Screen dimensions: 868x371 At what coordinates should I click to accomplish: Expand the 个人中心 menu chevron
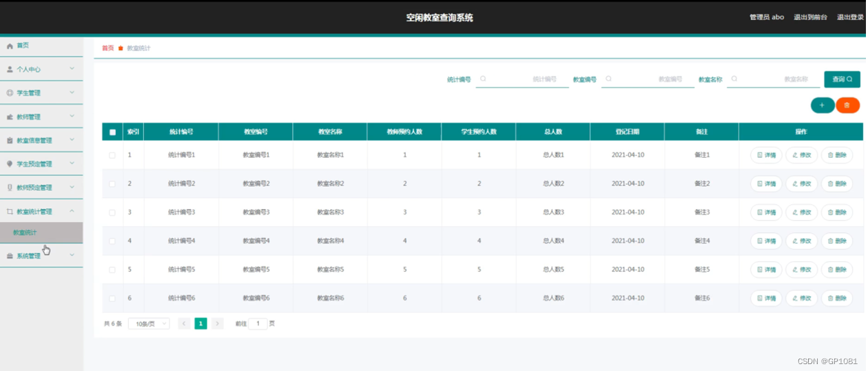[x=72, y=69]
